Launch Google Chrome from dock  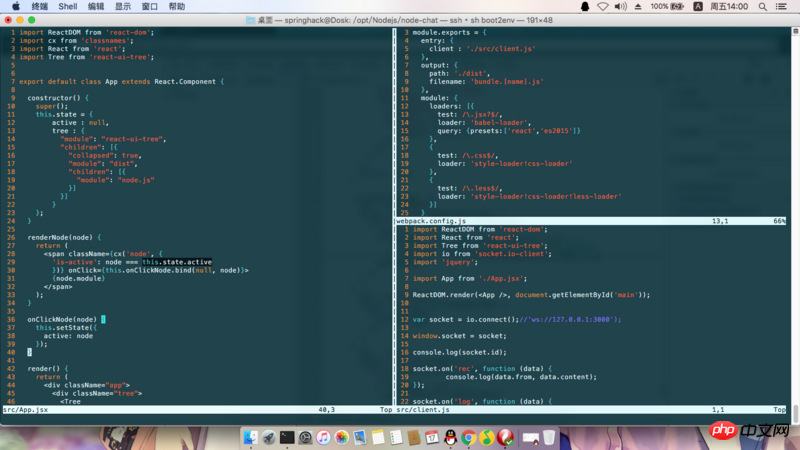(468, 438)
